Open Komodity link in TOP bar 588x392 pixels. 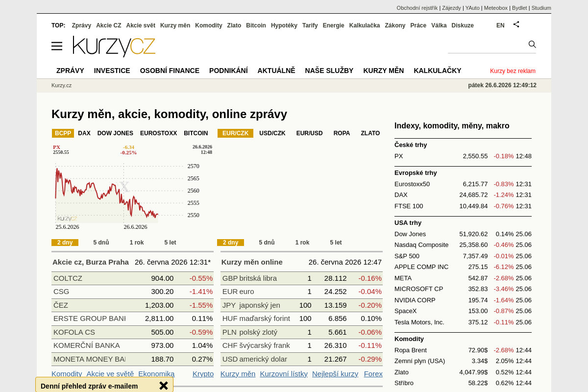[x=209, y=25]
